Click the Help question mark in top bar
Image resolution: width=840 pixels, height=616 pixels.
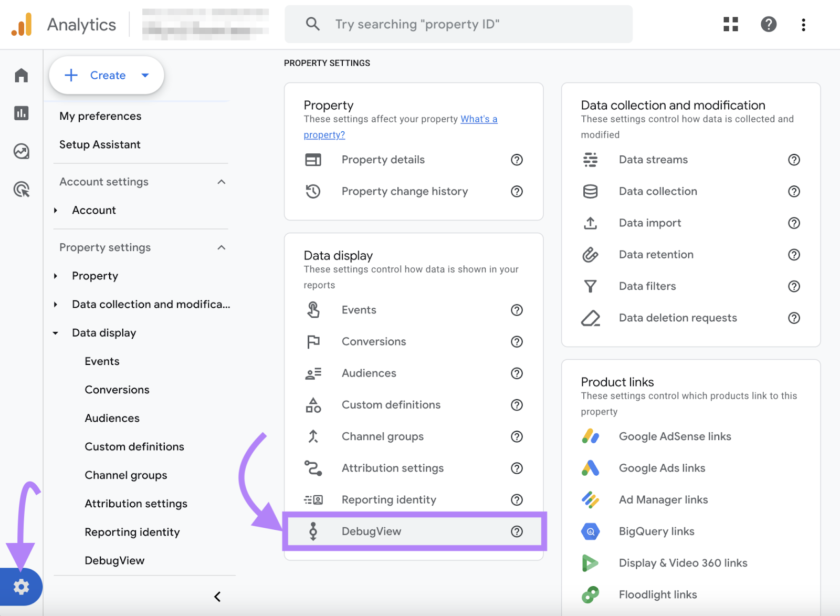tap(769, 24)
